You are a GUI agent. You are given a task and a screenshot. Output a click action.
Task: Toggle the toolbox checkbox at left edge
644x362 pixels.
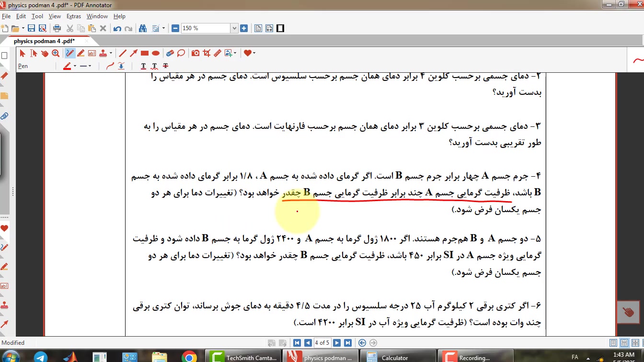click(x=5, y=56)
